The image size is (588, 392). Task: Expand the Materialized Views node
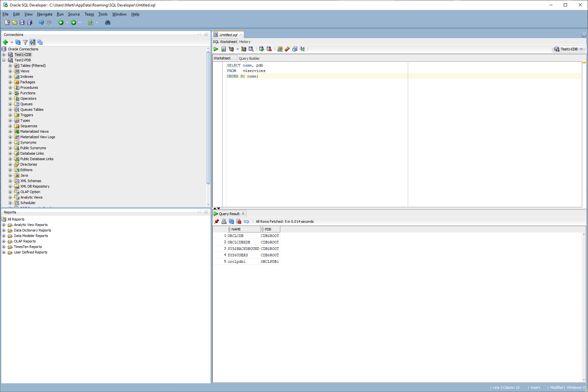pyautogui.click(x=10, y=131)
